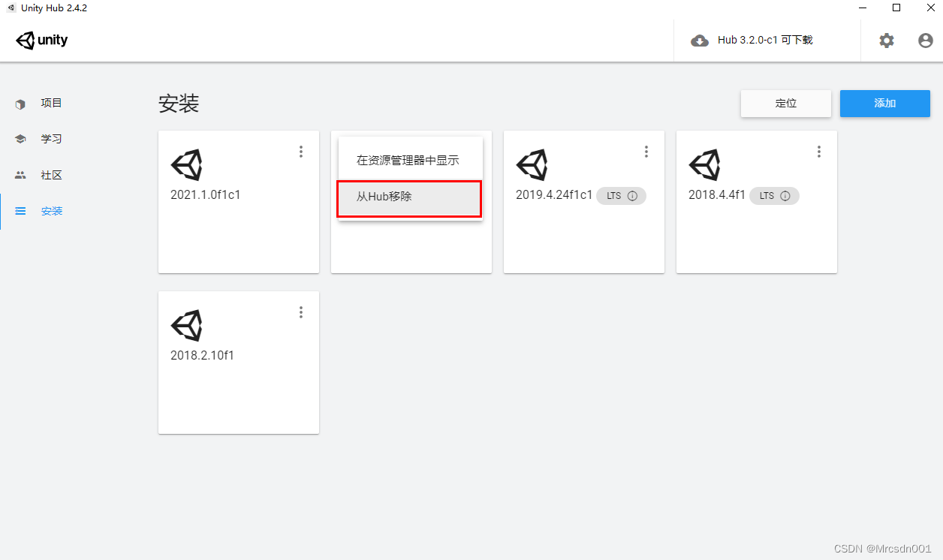Open the Unity logo in header
The height and width of the screenshot is (560, 943).
click(42, 41)
